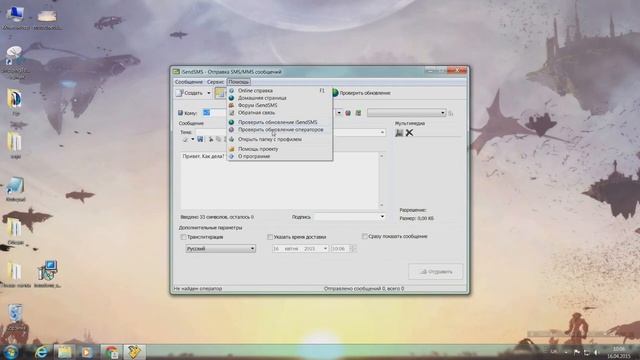Screen dimensions: 640x360
Task: Click the green icon after recipient field
Action: coord(358,113)
